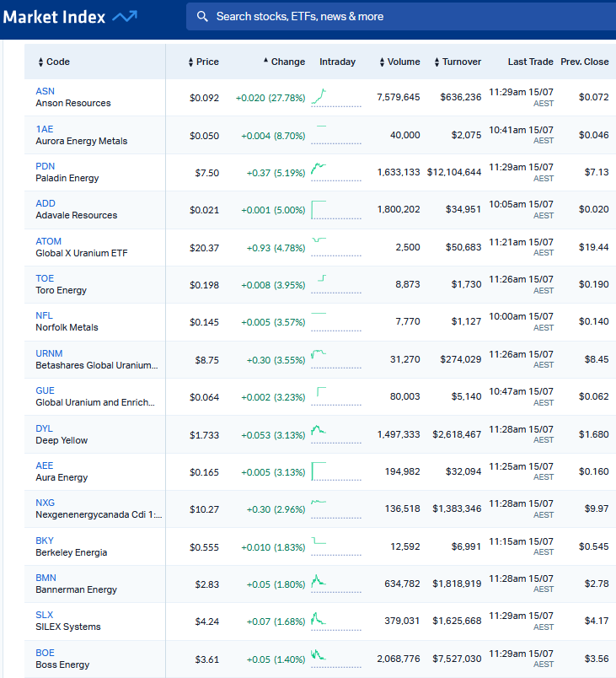The image size is (616, 678).
Task: Open the BKY stock link
Action: tap(45, 541)
